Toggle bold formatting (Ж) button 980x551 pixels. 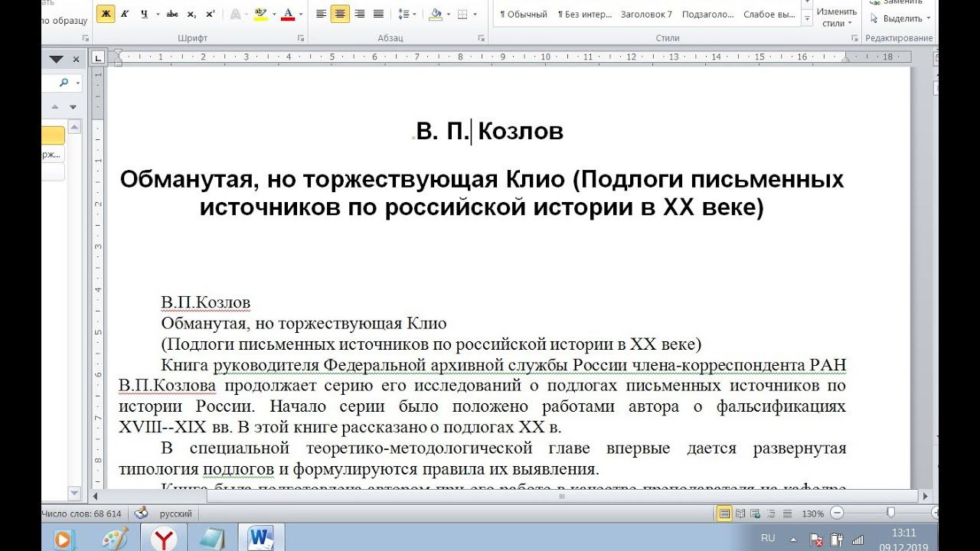[x=106, y=14]
